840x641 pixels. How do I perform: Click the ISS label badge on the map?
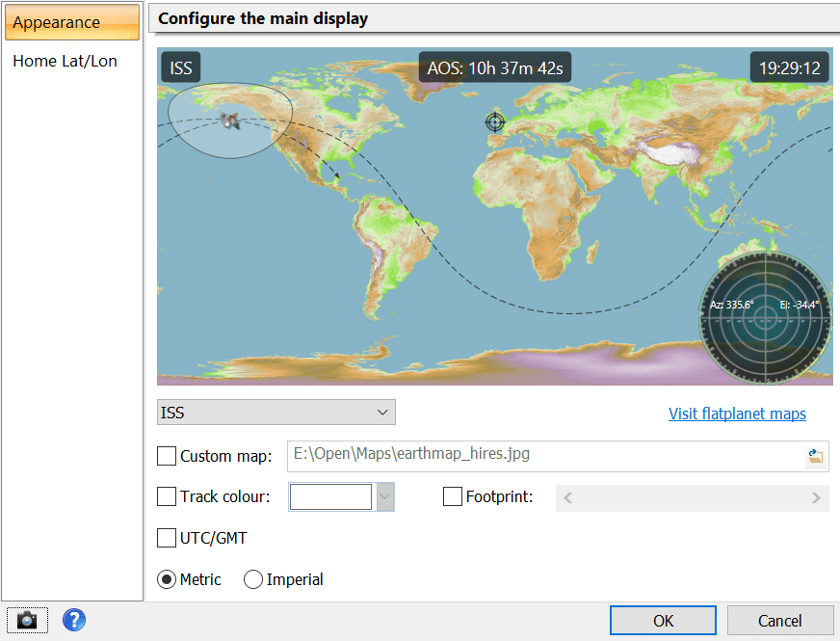point(180,67)
